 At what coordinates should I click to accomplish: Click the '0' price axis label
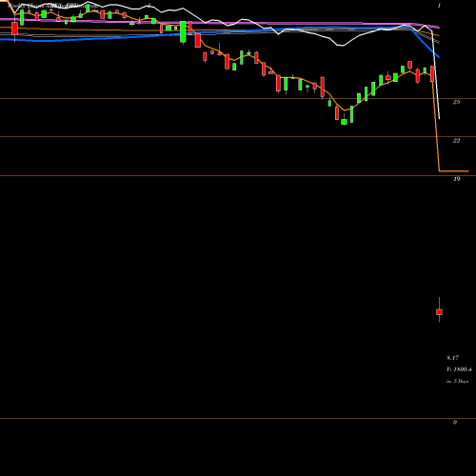tap(455, 422)
